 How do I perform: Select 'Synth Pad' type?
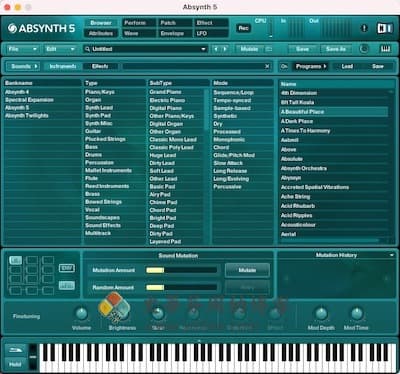pyautogui.click(x=98, y=116)
